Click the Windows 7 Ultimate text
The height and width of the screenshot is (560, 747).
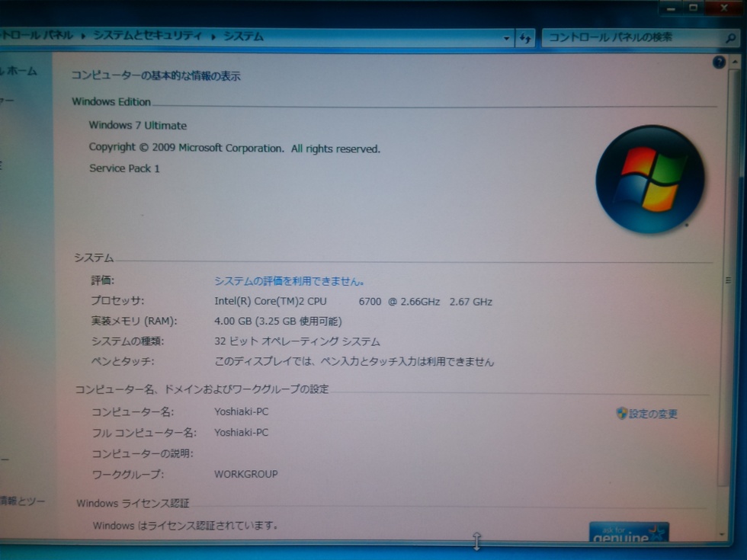(x=138, y=125)
